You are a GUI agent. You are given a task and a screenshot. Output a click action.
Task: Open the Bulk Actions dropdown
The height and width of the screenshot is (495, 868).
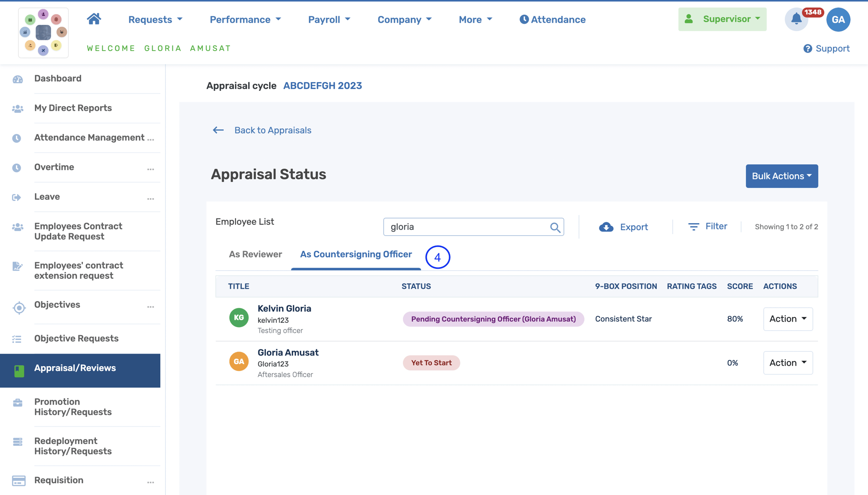[x=781, y=176]
